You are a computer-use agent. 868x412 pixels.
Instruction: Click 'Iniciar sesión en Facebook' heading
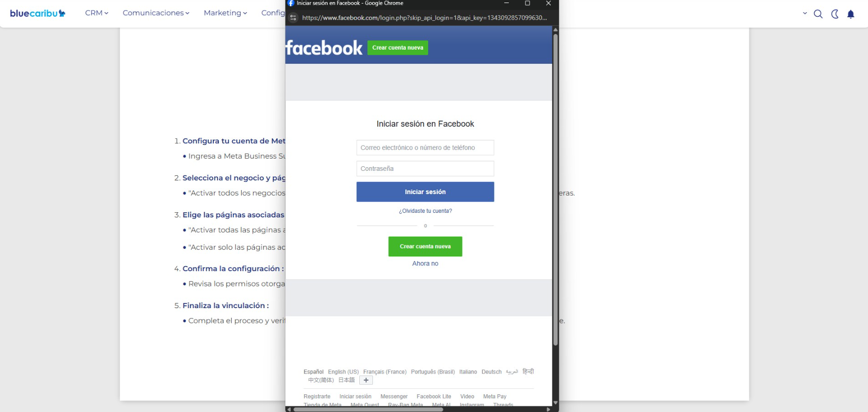[425, 124]
